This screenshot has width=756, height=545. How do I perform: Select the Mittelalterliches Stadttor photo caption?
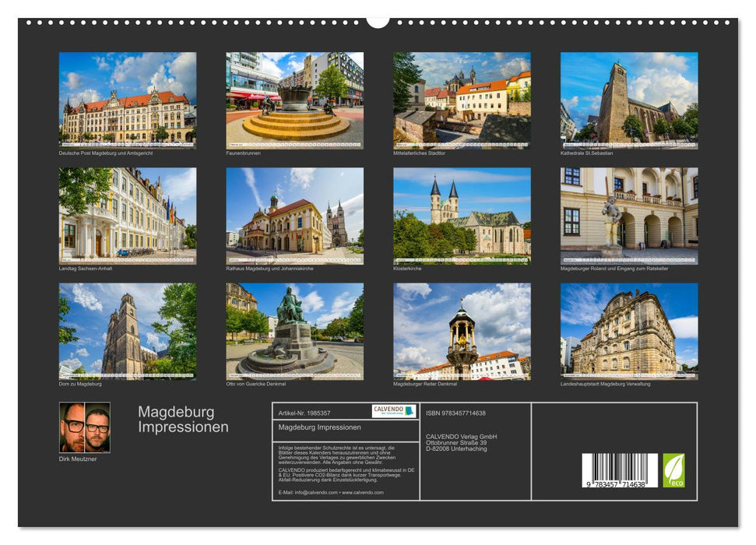click(420, 155)
